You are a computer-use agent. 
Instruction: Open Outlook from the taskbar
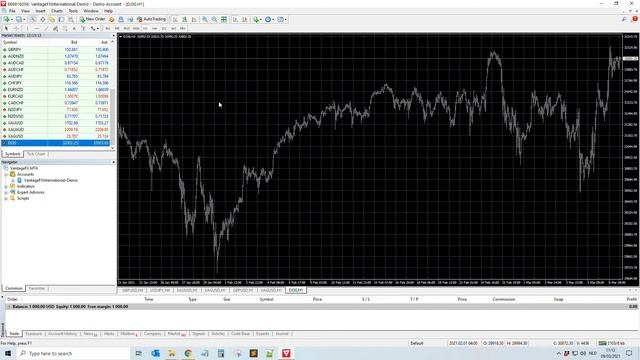156,353
